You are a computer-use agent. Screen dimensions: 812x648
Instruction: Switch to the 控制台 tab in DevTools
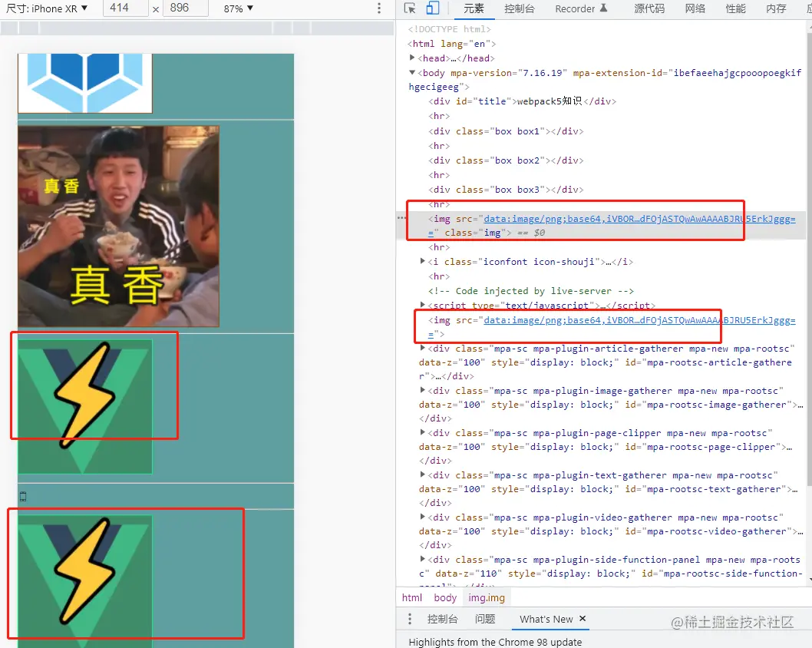(519, 8)
